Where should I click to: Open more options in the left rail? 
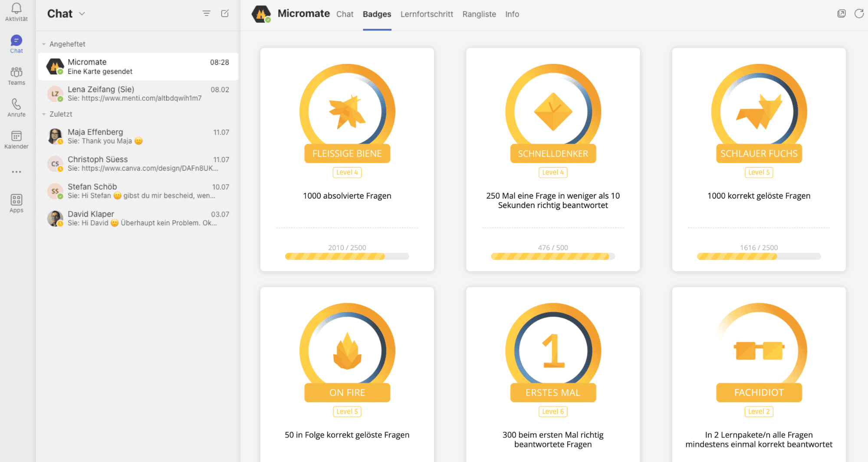[16, 172]
